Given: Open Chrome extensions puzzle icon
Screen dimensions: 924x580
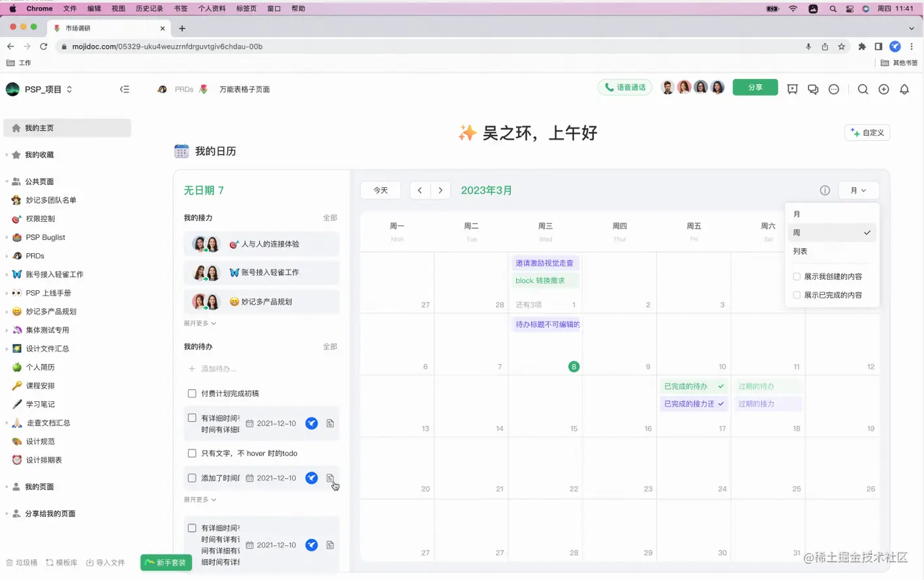Looking at the screenshot, I should point(862,46).
